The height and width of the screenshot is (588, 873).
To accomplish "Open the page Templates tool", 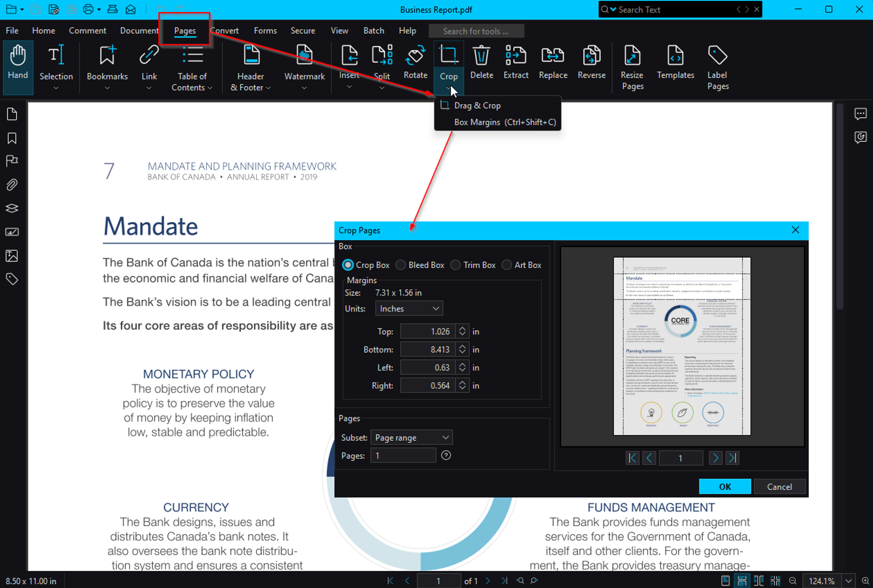I will (x=675, y=62).
